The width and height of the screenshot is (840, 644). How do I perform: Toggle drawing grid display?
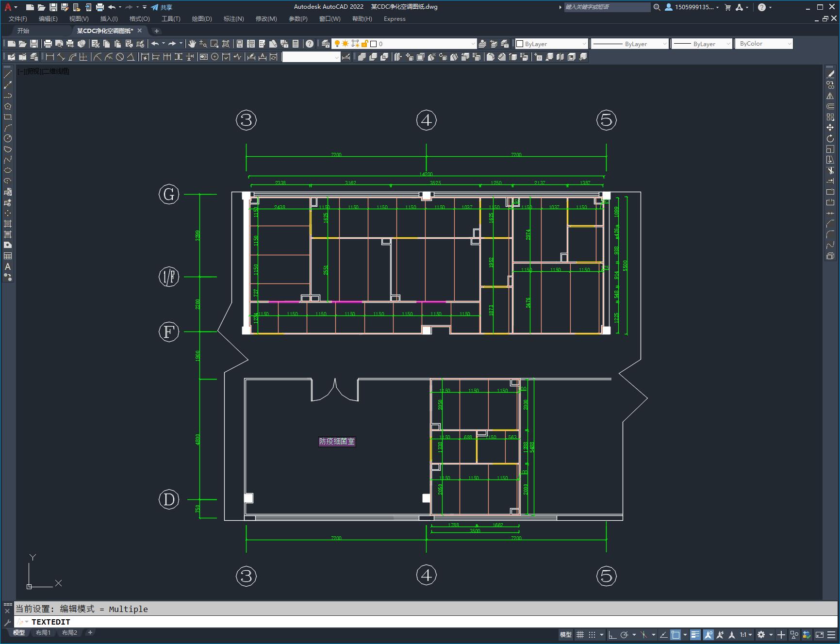coord(580,634)
